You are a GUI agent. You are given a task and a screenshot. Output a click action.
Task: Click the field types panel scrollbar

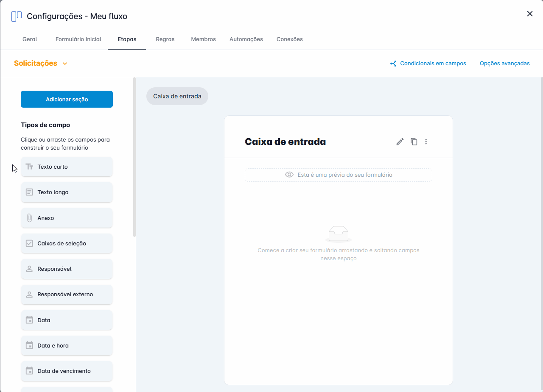pyautogui.click(x=134, y=157)
